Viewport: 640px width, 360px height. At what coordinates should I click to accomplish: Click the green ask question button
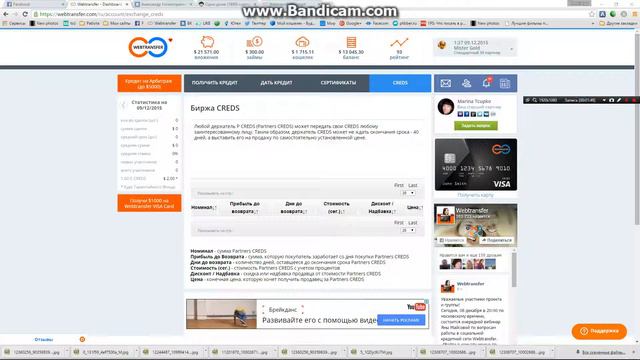pos(476,126)
